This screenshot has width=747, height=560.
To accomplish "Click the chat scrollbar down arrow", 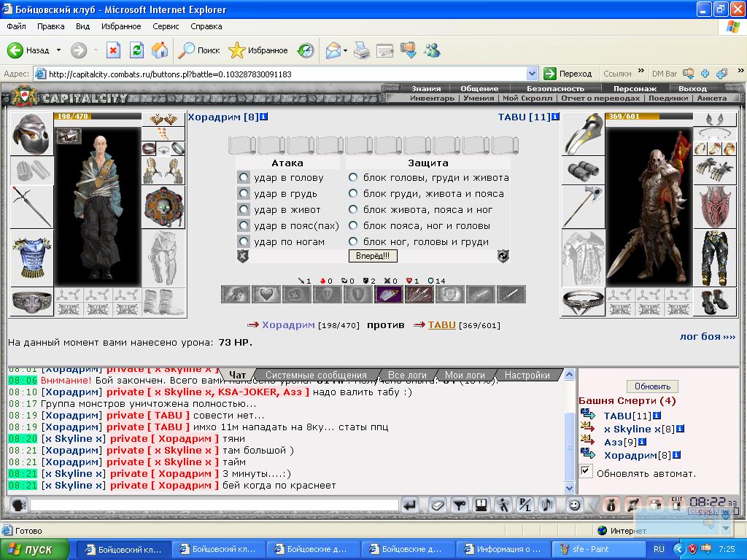I will 569,488.
